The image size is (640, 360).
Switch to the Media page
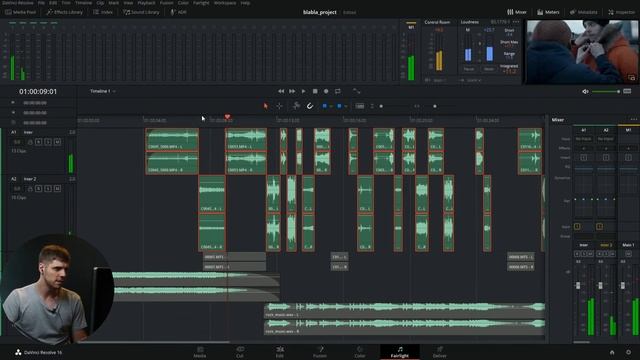click(200, 352)
